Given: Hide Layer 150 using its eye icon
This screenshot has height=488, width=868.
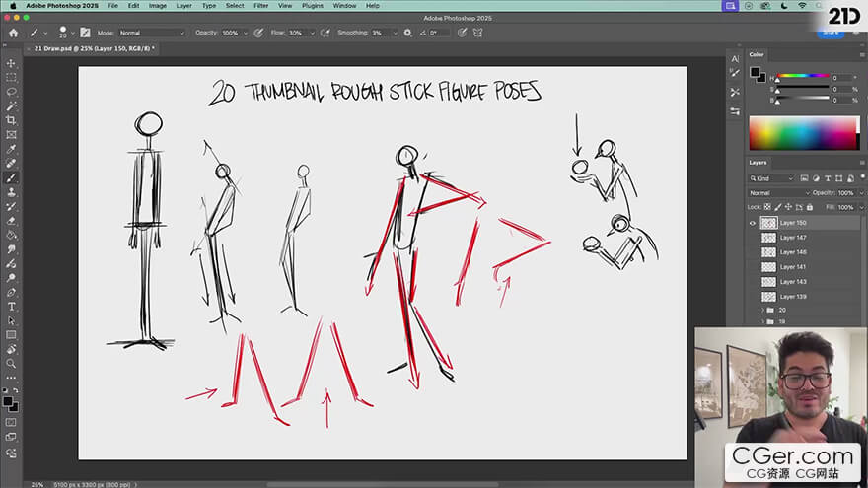Looking at the screenshot, I should coord(753,223).
